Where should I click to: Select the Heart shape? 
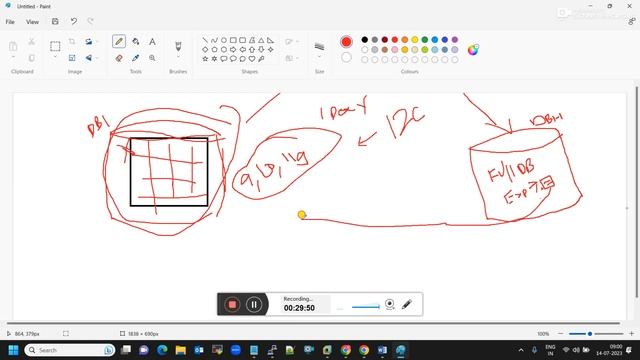252,59
